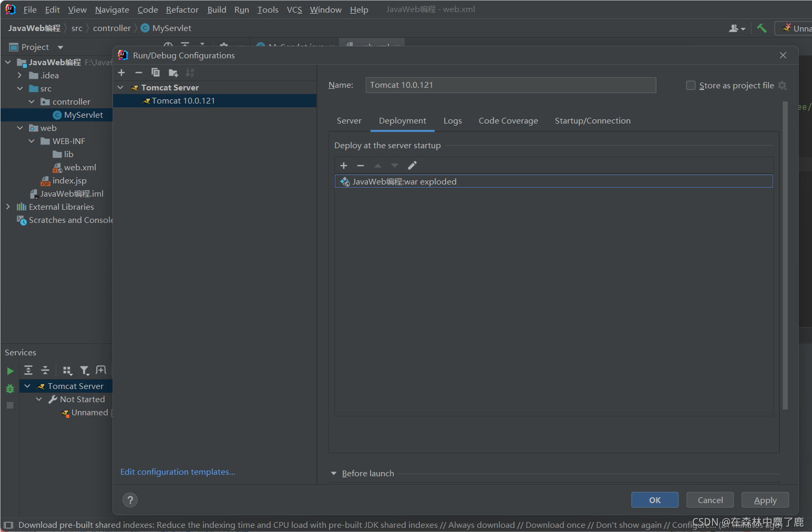812x532 pixels.
Task: Select Deployment tab
Action: (x=403, y=121)
